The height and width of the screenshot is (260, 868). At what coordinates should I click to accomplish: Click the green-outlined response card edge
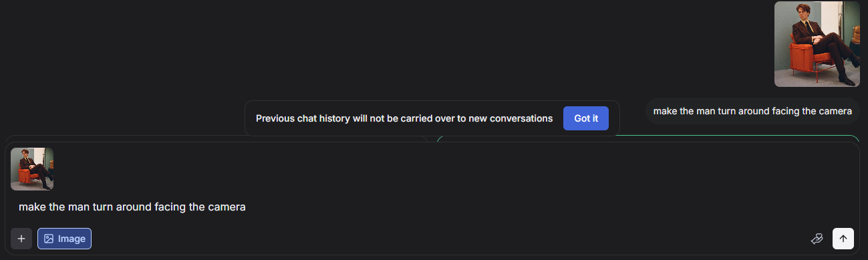(647, 137)
